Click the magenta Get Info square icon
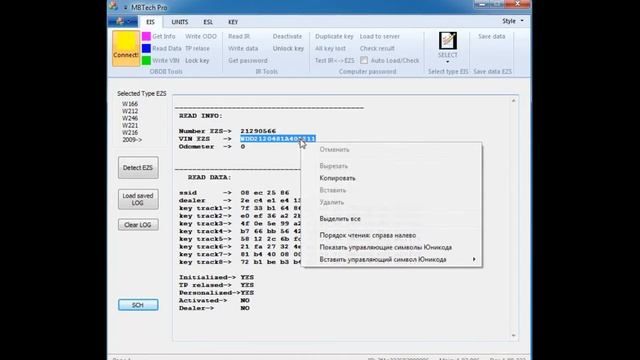This screenshot has height=360, width=640. pos(146,36)
